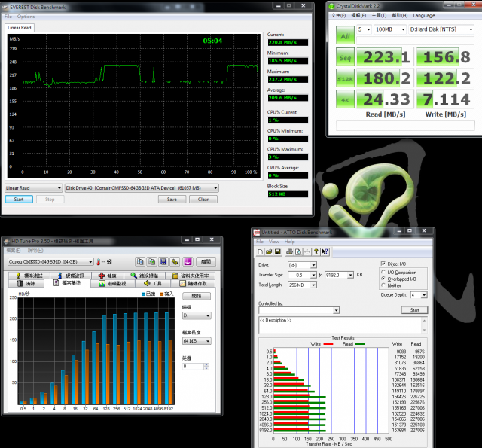This screenshot has width=482, height=448.
Task: Open CrystalDiskMark drive selection dropdown
Action: coord(441,29)
